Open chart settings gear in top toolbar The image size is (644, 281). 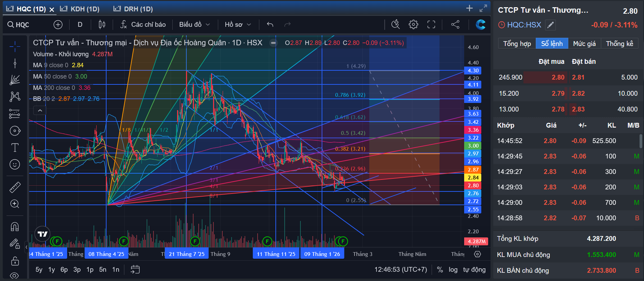click(x=413, y=24)
